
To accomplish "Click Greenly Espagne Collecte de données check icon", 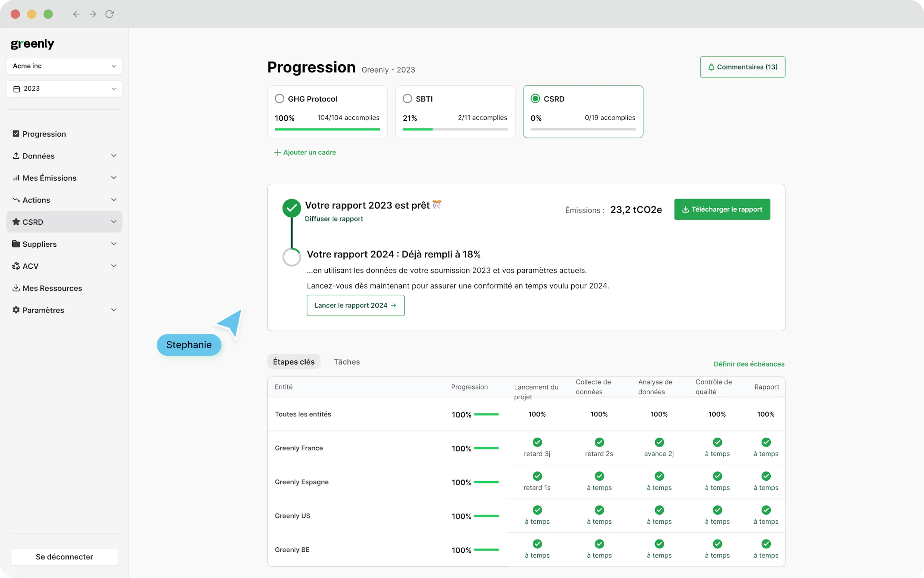I will pyautogui.click(x=599, y=476).
